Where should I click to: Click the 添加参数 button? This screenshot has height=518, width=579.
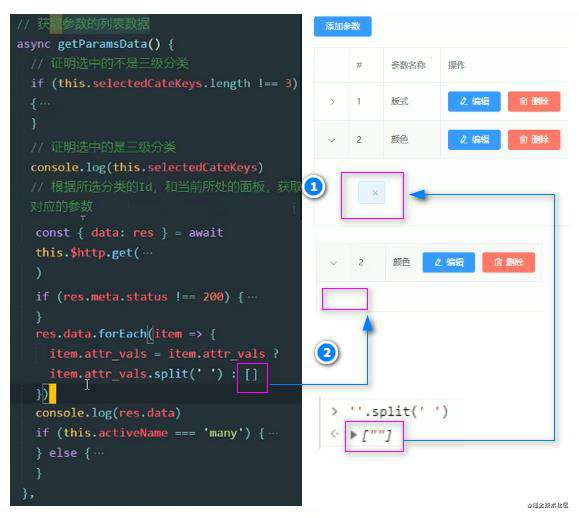click(x=342, y=26)
